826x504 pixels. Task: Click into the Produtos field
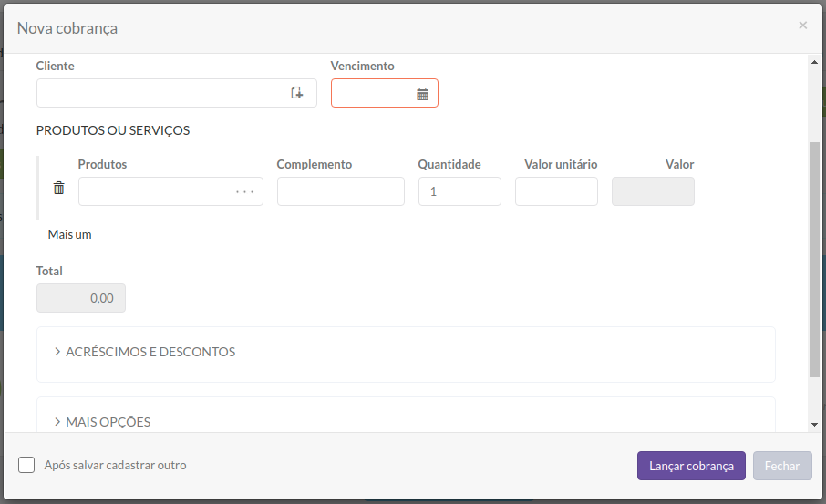pyautogui.click(x=170, y=191)
